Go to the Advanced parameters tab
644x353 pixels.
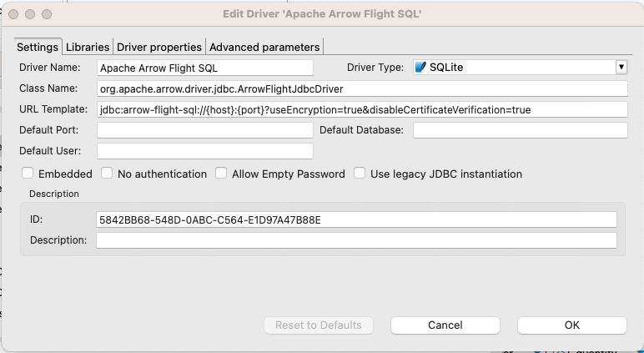pyautogui.click(x=264, y=47)
